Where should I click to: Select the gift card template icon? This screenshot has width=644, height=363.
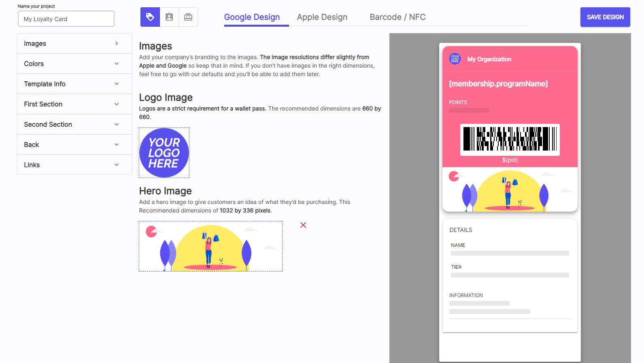(x=188, y=17)
